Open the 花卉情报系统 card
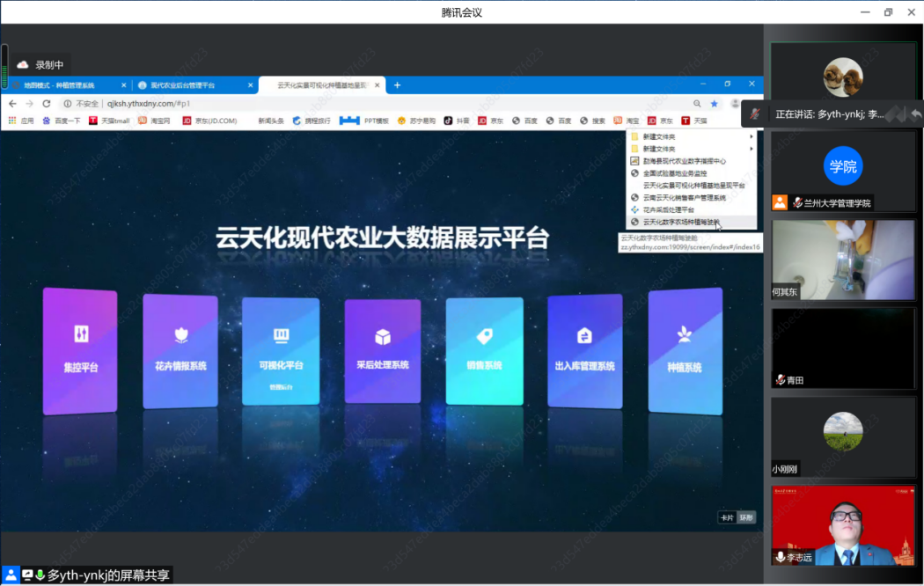The width and height of the screenshot is (924, 586). pyautogui.click(x=180, y=350)
